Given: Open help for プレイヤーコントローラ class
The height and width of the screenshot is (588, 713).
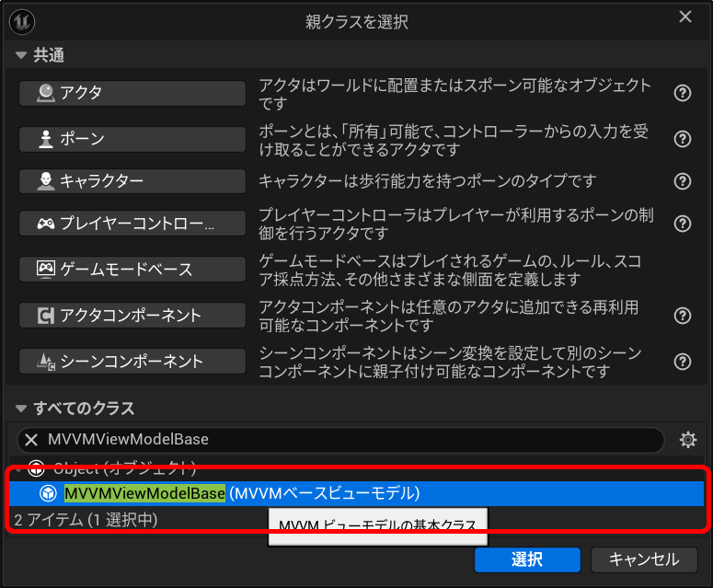Looking at the screenshot, I should point(683,224).
